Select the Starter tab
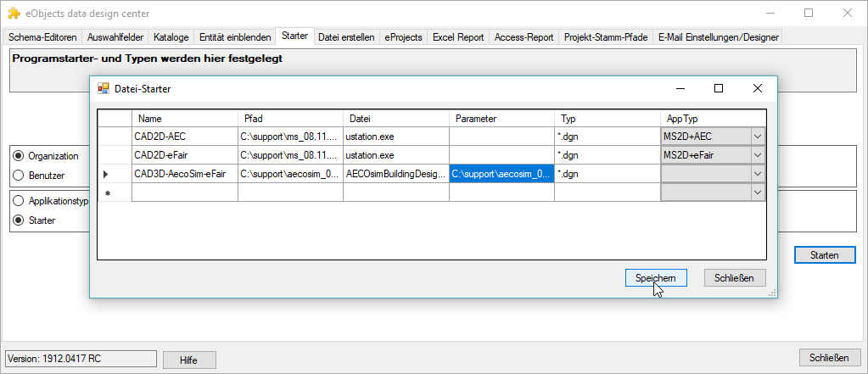This screenshot has height=374, width=868. point(295,36)
